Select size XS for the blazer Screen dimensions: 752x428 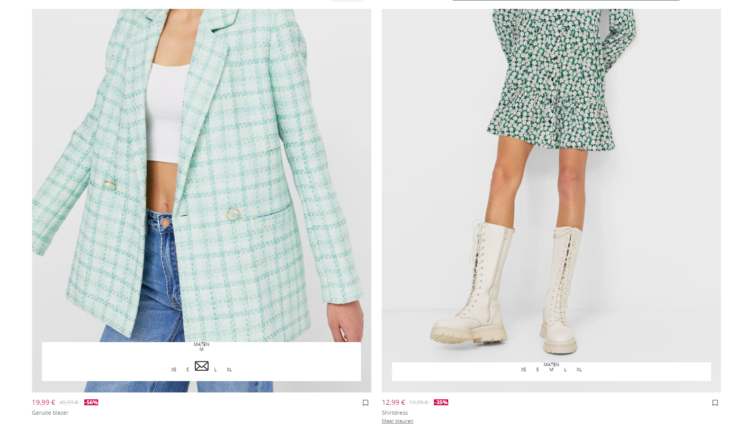[174, 370]
